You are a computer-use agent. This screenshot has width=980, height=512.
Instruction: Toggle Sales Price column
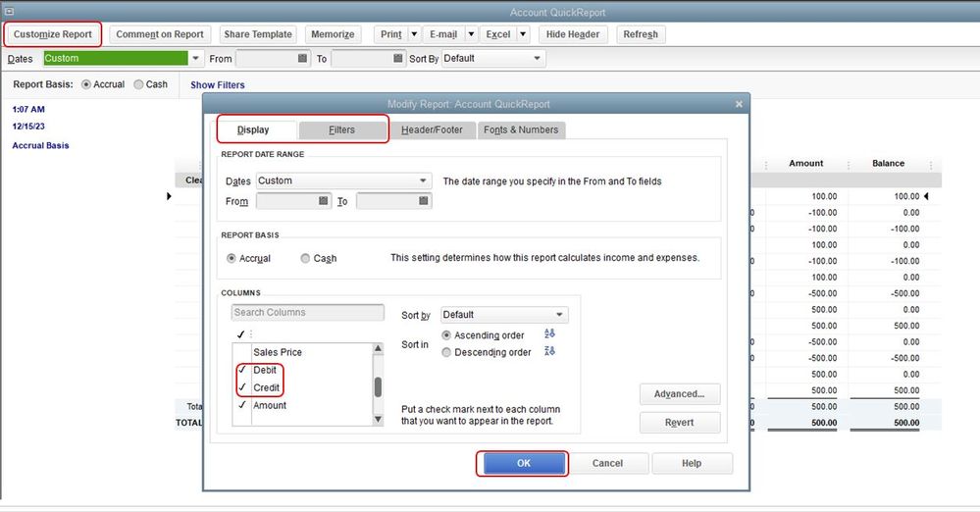pyautogui.click(x=242, y=352)
